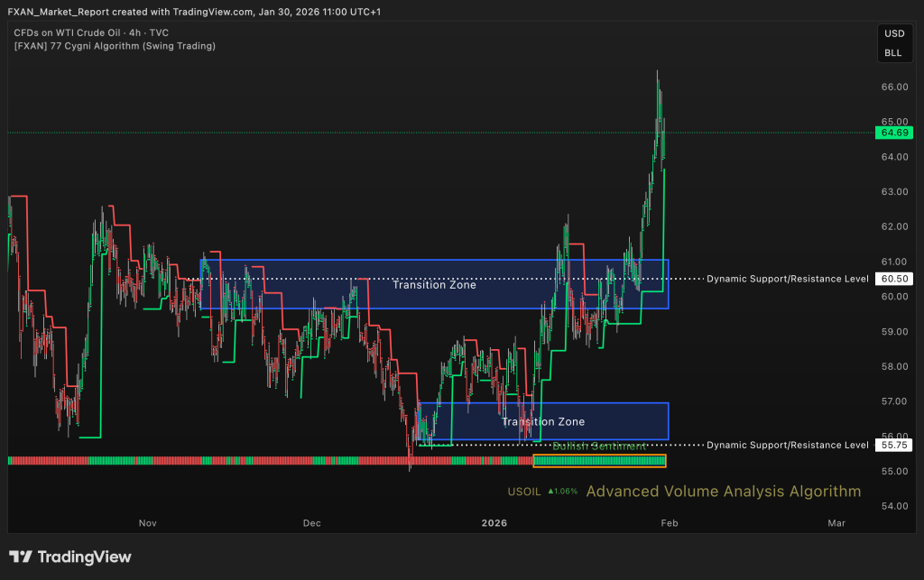
Task: Click the USD currency box
Action: (893, 33)
